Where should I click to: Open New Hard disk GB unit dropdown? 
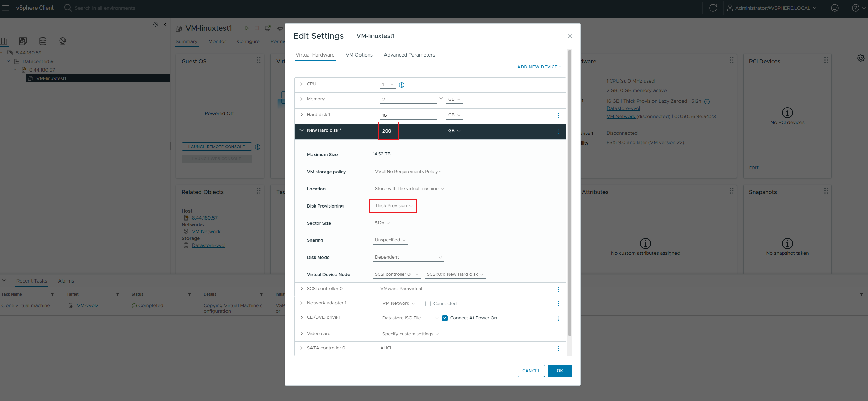click(x=454, y=131)
